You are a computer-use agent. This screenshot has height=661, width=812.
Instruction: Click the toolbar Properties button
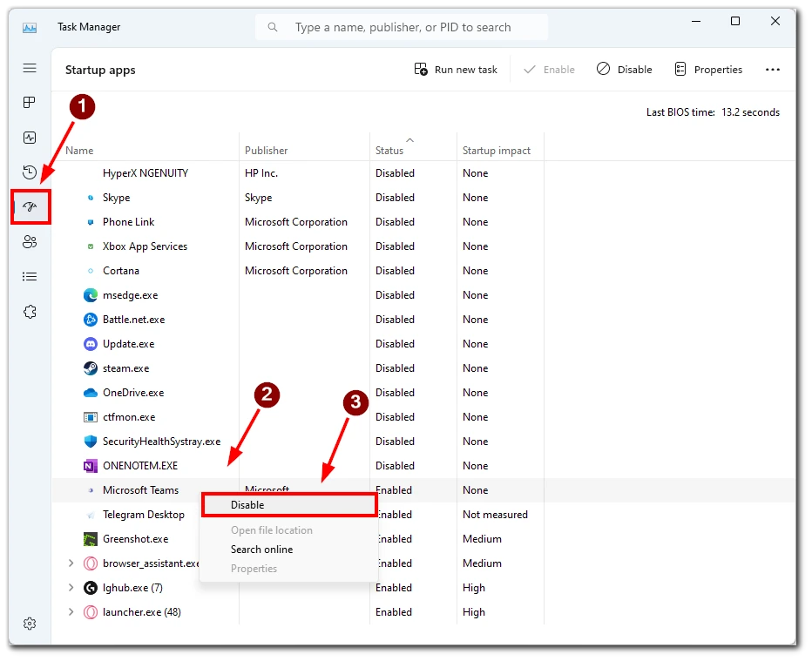[x=708, y=70]
